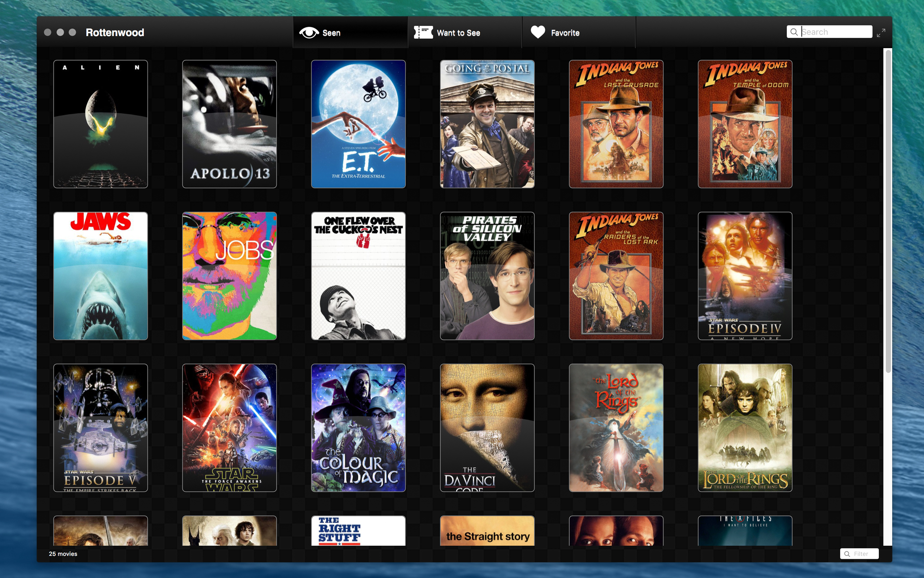Open One Flew Over the Cuckoo's Nest poster
Image resolution: width=924 pixels, height=578 pixels.
[x=359, y=276]
